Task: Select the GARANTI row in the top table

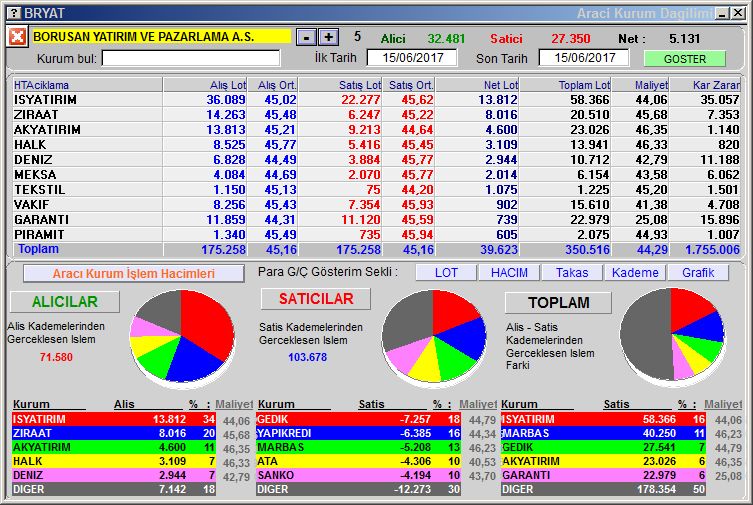Action: tap(376, 219)
